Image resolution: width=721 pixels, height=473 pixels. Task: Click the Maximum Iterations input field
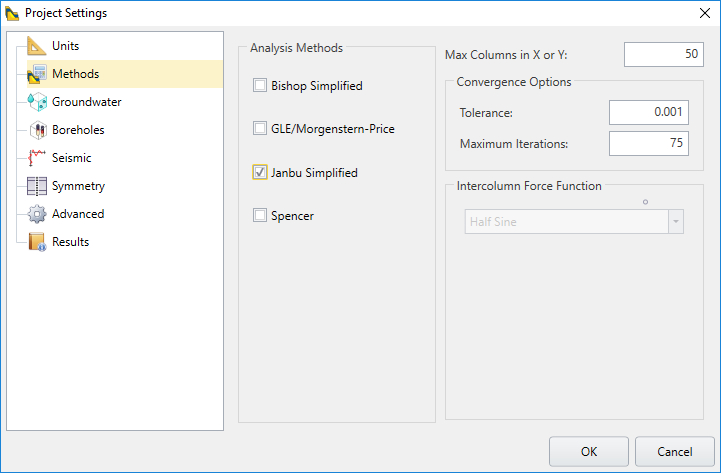point(648,144)
